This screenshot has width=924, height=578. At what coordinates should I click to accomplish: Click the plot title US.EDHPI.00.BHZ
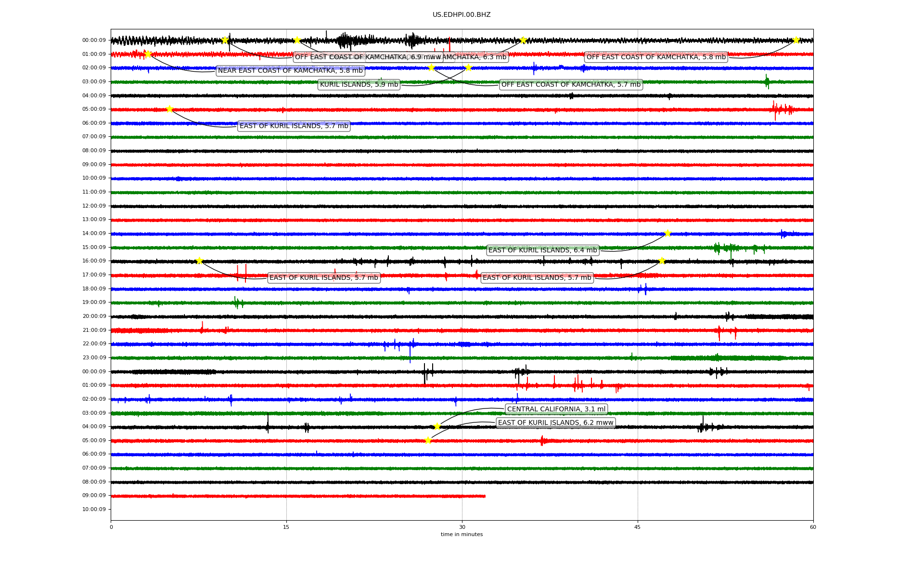click(462, 15)
